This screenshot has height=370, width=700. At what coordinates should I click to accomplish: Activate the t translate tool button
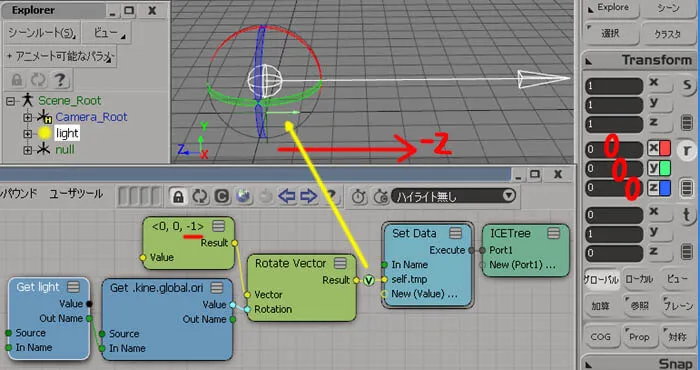pyautogui.click(x=687, y=215)
